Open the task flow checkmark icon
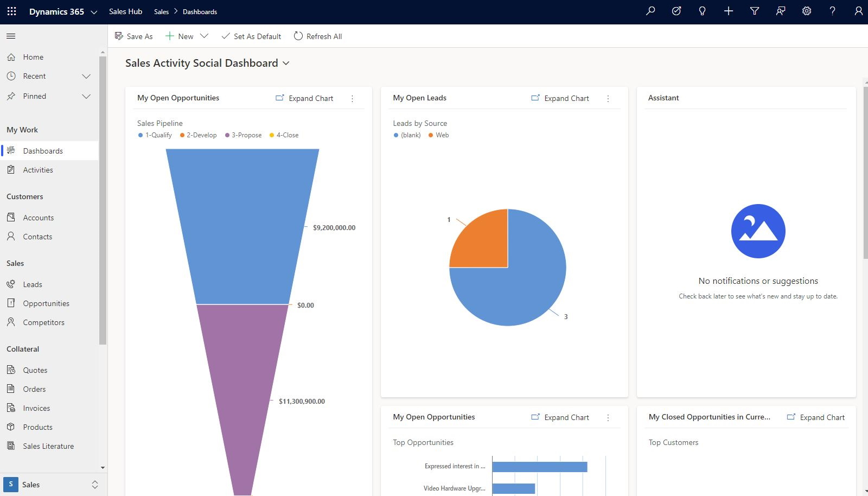This screenshot has width=868, height=496. click(676, 11)
